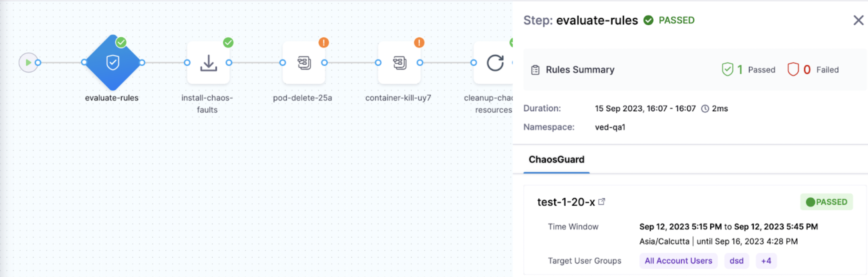The height and width of the screenshot is (277, 868).
Task: Click the Failed rules shield icon
Action: pyautogui.click(x=793, y=70)
